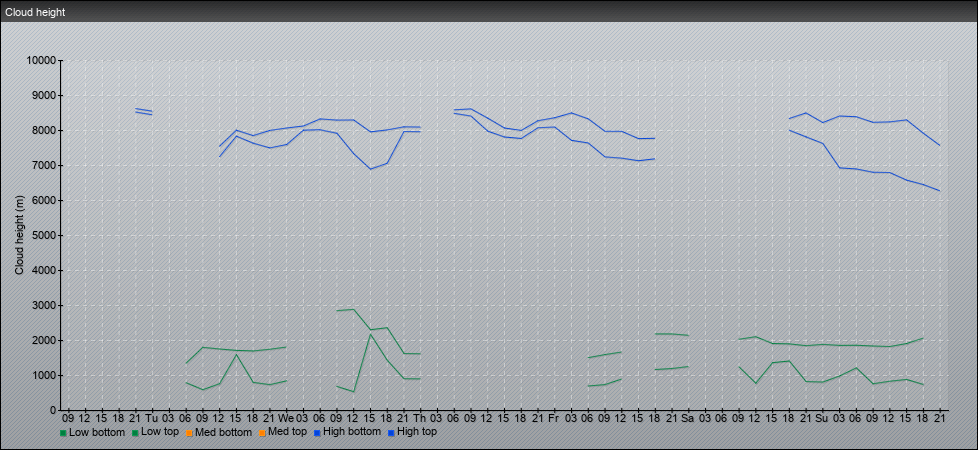This screenshot has width=978, height=450.
Task: Click the vertical Cloud height (m) axis title
Action: pos(20,235)
